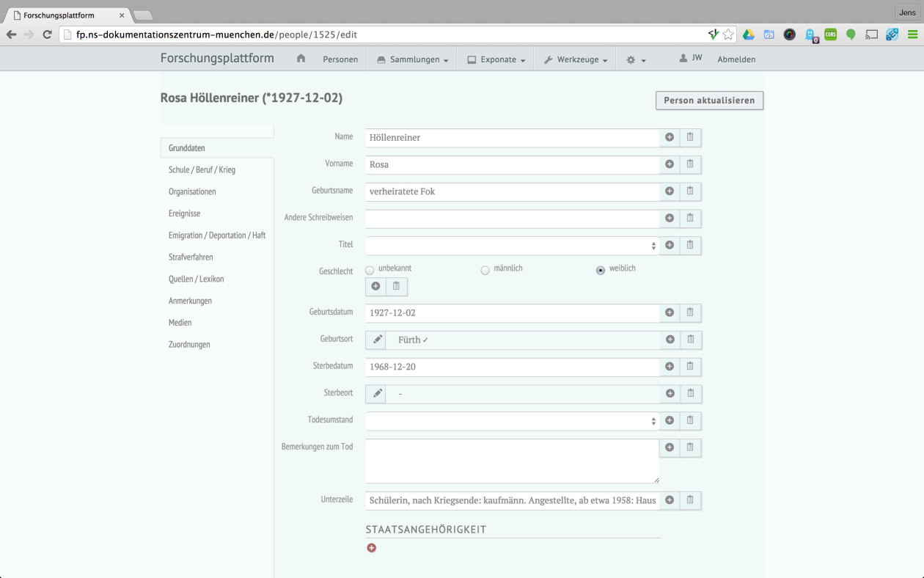Open the Titel dropdown
This screenshot has width=924, height=578.
tap(513, 246)
